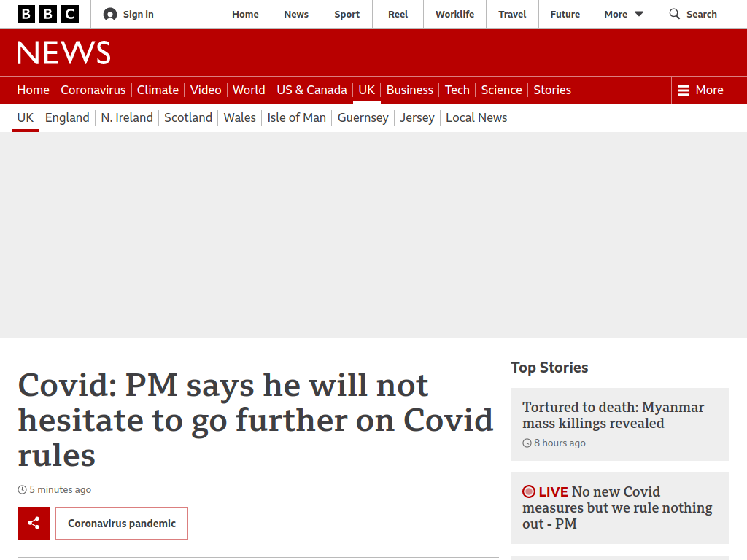The height and width of the screenshot is (560, 747).
Task: Select Coronavirus in the red navigation bar
Action: tap(93, 90)
